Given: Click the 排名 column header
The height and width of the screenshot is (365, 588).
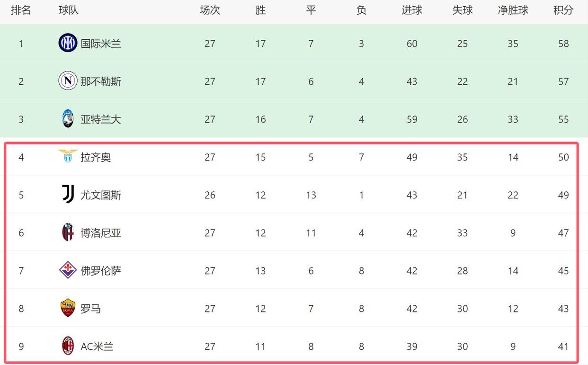Looking at the screenshot, I should point(21,10).
